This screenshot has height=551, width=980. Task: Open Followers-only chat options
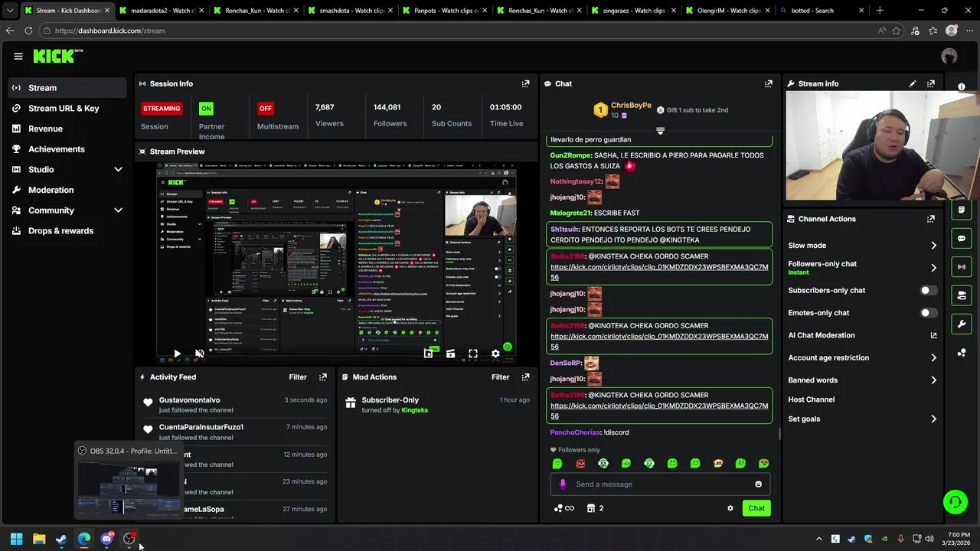click(862, 267)
